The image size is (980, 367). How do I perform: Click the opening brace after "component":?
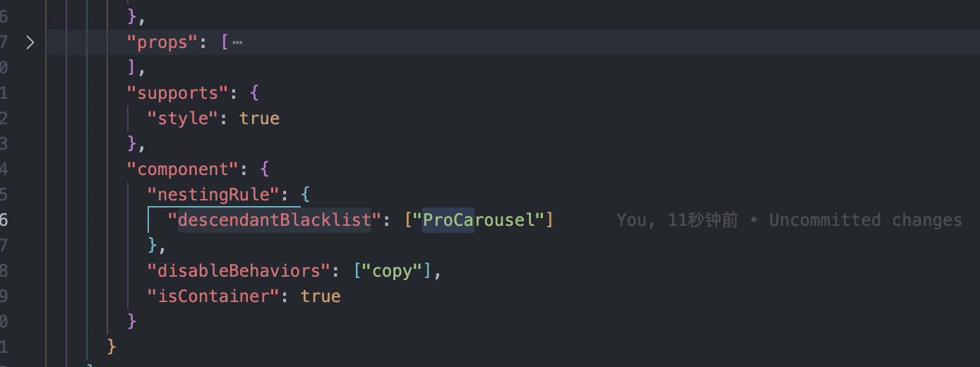[265, 169]
